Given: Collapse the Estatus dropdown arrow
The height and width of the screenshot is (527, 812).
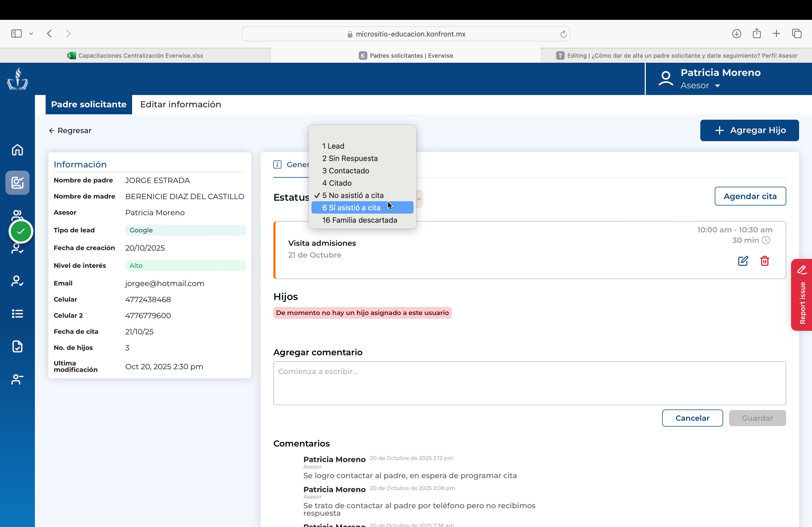Looking at the screenshot, I should [419, 198].
